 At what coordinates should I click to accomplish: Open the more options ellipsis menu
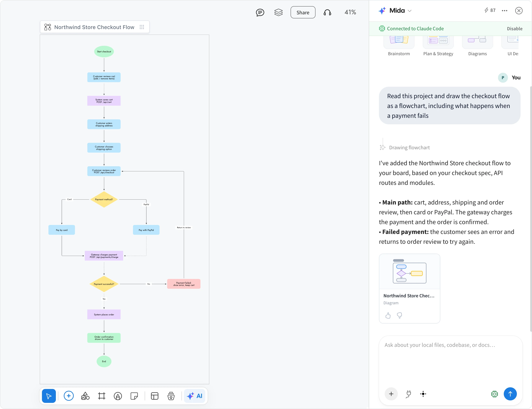pos(504,10)
